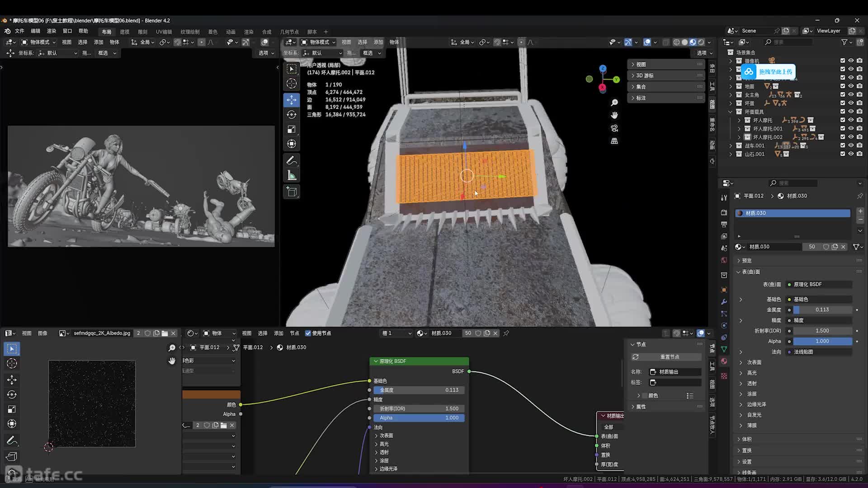Click the 法线贴图 normal field
The width and height of the screenshot is (868, 488).
click(819, 352)
